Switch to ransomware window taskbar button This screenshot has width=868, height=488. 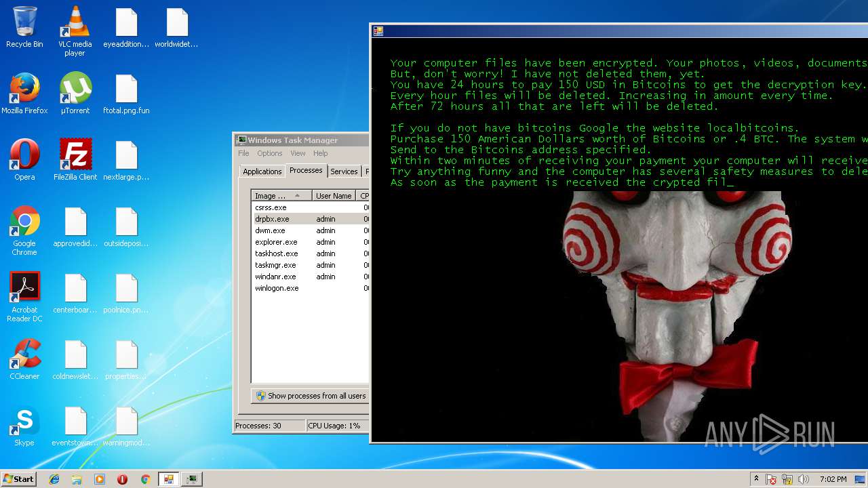168,479
